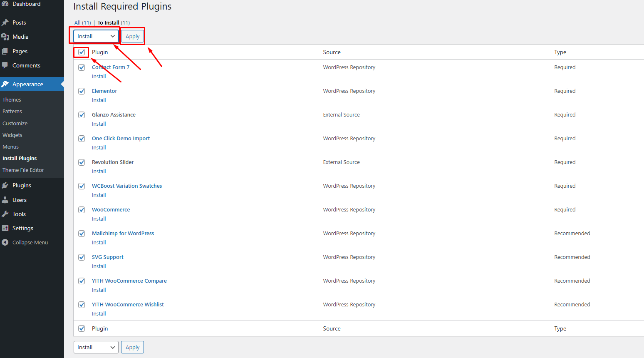Open the Theme File Editor submenu item
Screen dimensions: 644x358
(x=23, y=170)
